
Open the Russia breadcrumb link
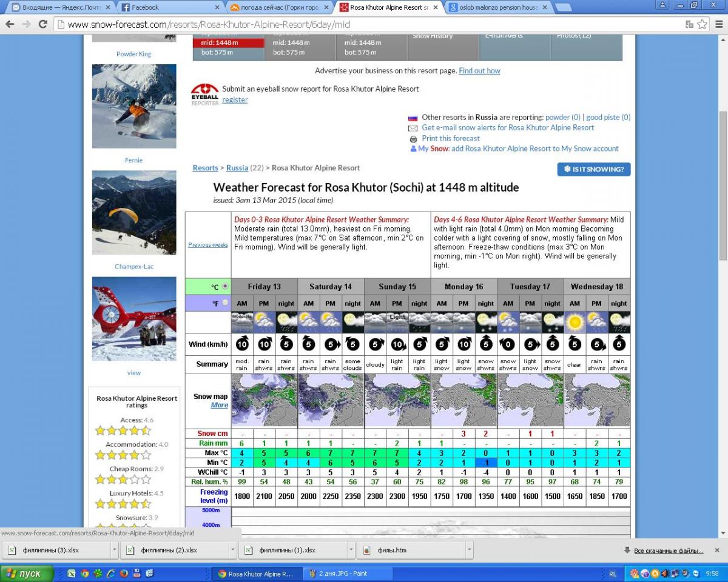(x=237, y=168)
